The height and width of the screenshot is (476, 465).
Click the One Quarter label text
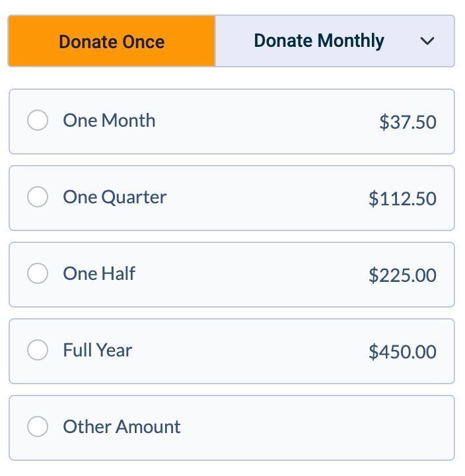(114, 197)
